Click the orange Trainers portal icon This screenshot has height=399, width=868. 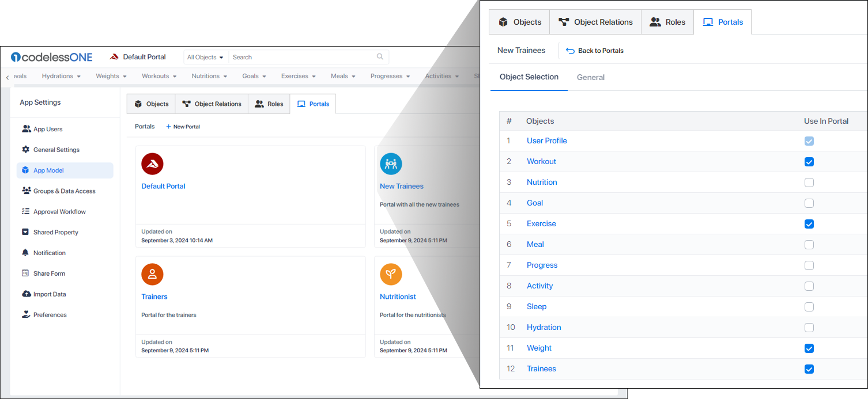point(152,275)
